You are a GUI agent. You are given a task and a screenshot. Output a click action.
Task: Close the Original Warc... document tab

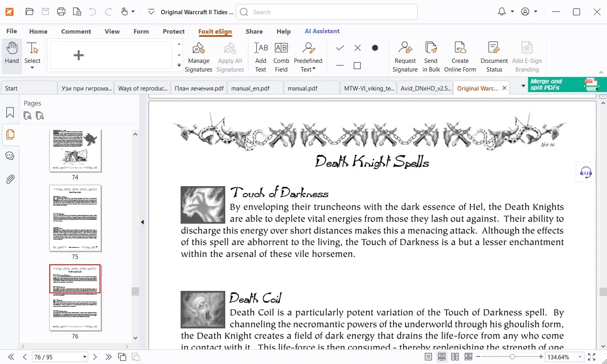point(505,88)
